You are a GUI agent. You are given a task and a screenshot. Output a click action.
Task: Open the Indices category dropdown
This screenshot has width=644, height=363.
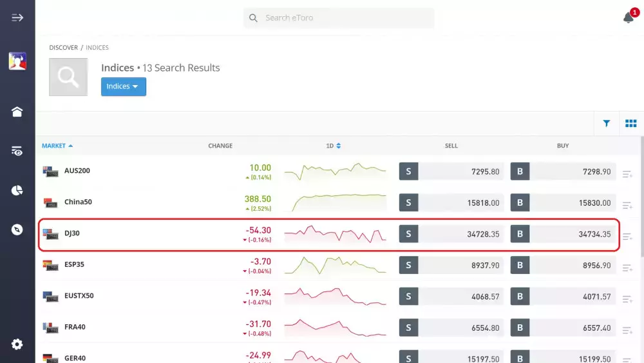tap(124, 86)
